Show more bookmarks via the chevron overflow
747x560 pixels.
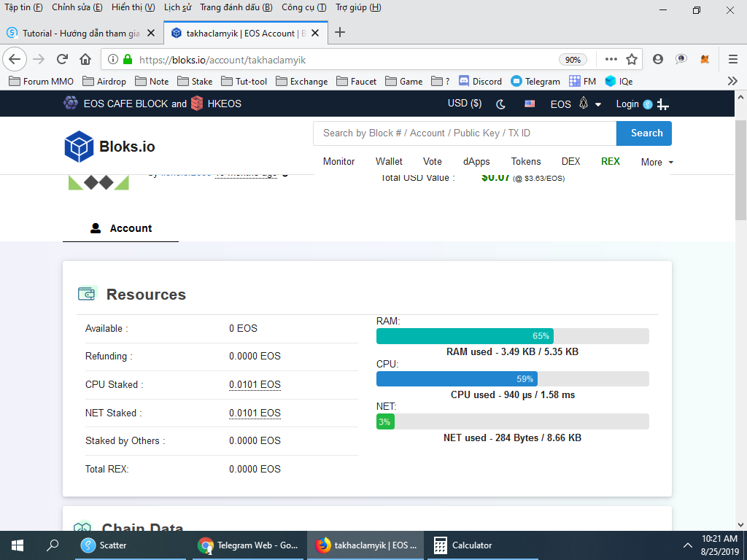point(732,82)
